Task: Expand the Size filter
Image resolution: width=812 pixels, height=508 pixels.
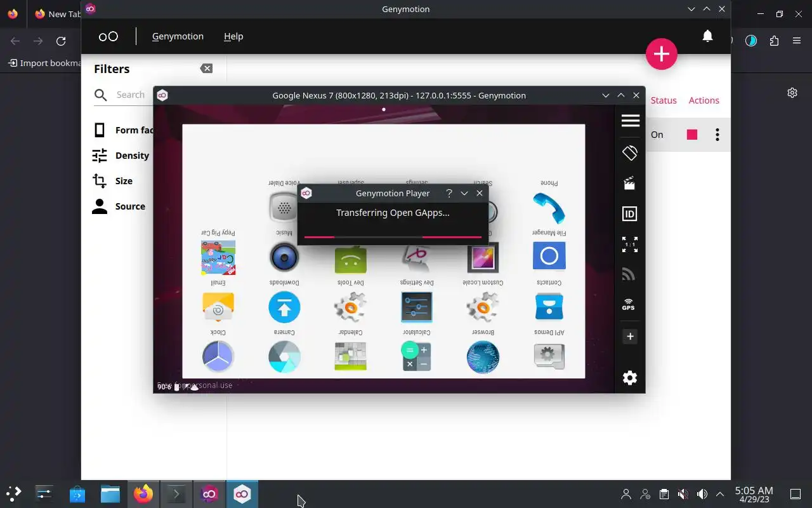Action: click(112, 181)
